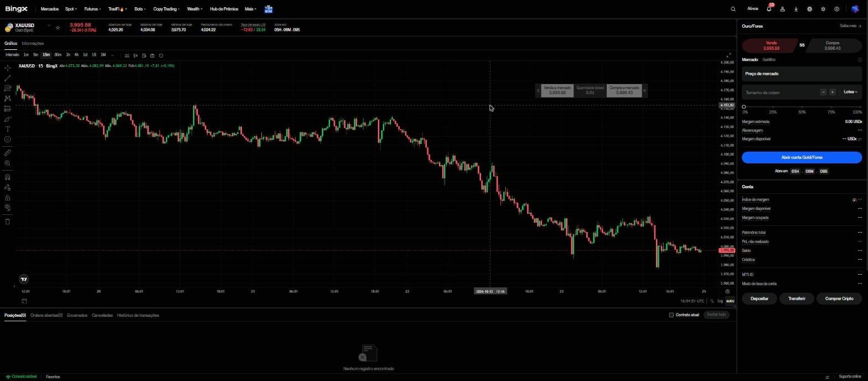Select the zoom-in chart tool
The width and height of the screenshot is (868, 381).
pos(7,163)
